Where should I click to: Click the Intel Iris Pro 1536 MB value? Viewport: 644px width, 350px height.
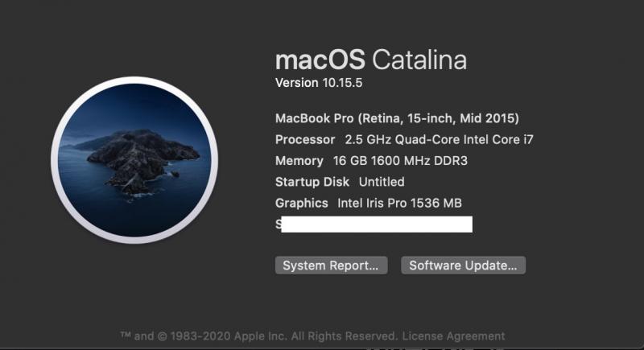399,203
